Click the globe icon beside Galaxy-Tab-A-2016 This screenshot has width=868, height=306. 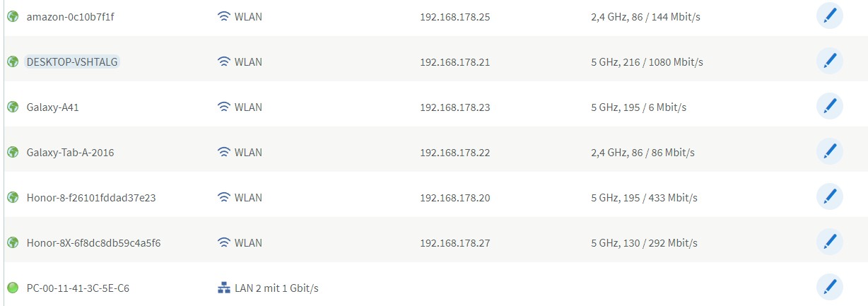(x=13, y=152)
